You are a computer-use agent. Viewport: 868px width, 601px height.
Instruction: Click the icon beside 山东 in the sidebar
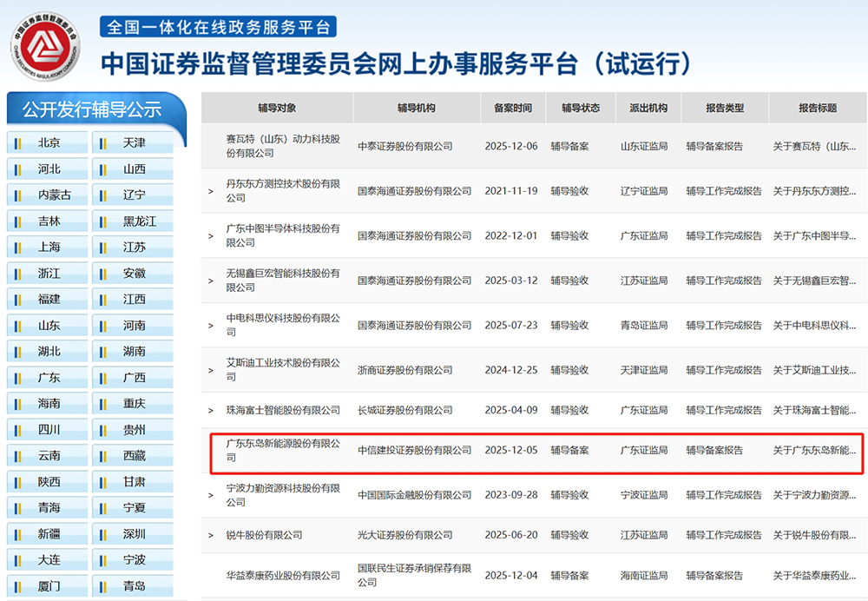[16, 325]
